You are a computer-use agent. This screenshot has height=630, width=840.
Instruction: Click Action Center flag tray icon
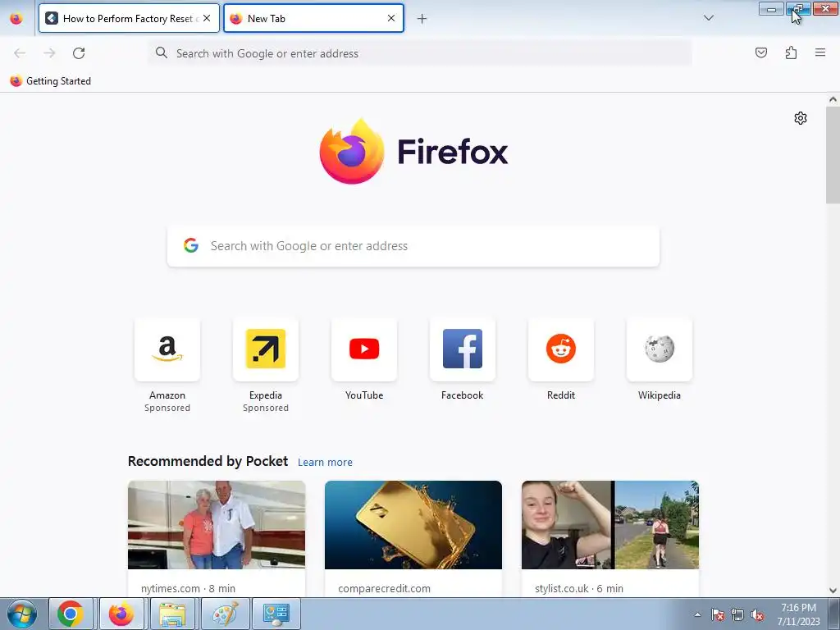point(717,614)
